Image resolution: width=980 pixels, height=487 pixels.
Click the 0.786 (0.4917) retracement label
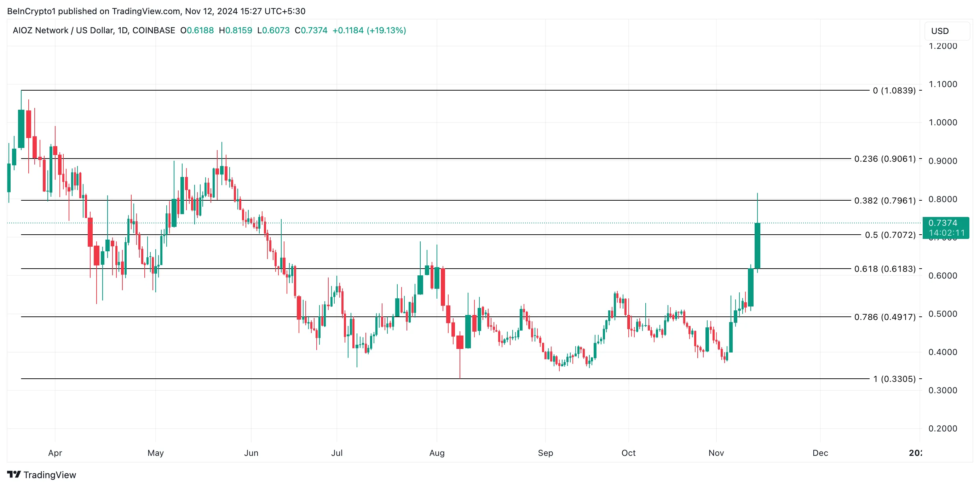(x=885, y=317)
